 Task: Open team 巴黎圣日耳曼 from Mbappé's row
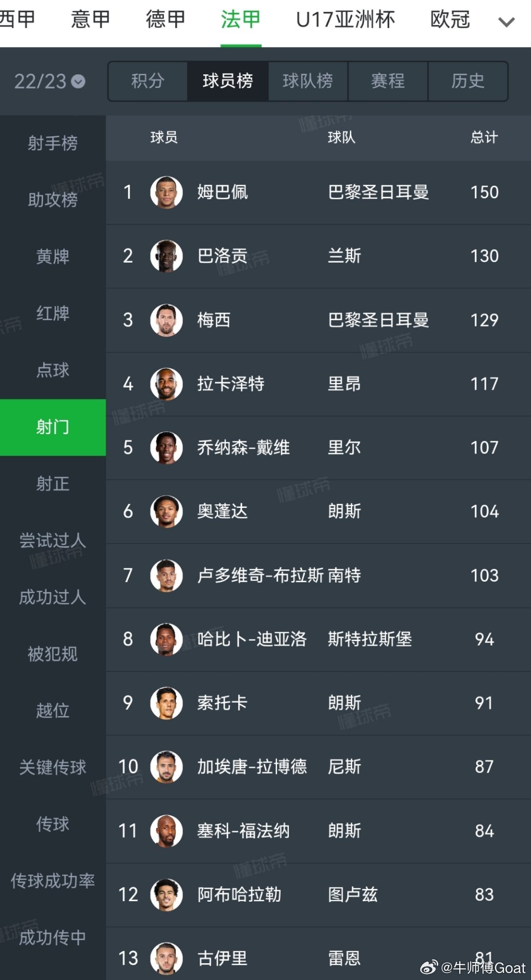378,193
